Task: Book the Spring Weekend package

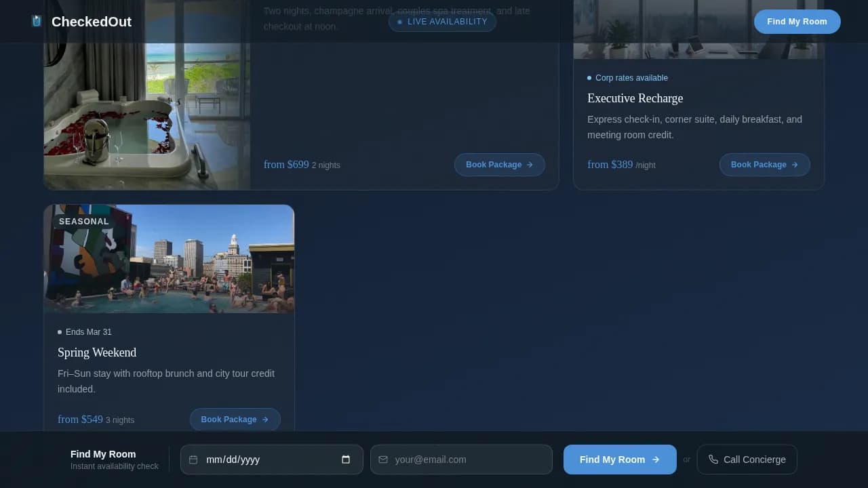Action: pyautogui.click(x=235, y=420)
